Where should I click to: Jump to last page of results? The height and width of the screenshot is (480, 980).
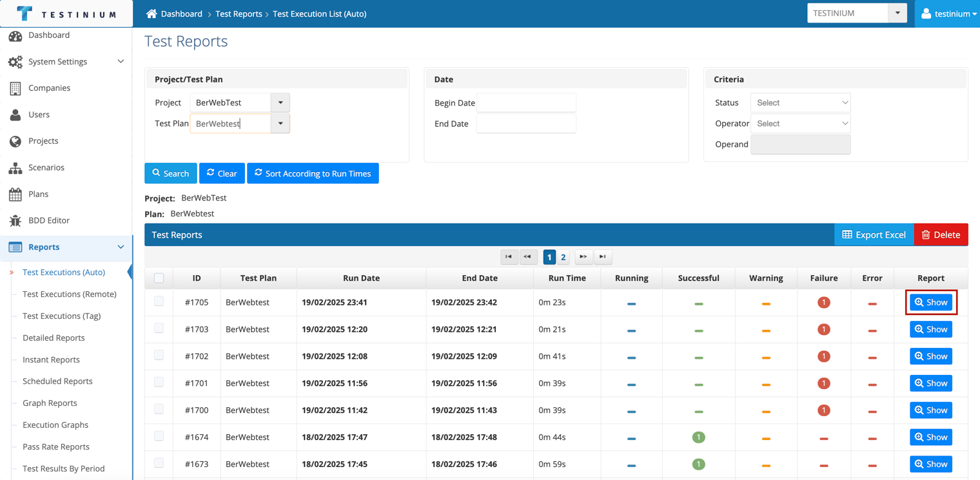click(603, 256)
